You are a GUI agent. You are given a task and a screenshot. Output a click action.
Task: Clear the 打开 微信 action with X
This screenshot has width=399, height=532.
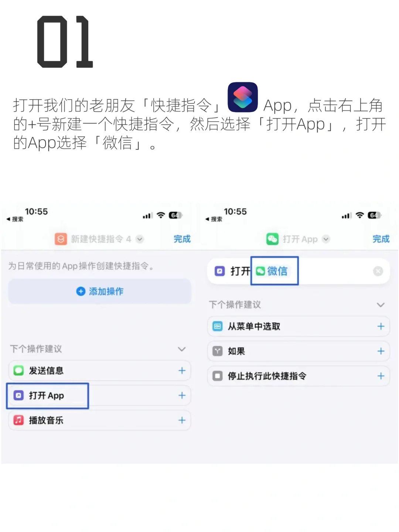click(378, 271)
